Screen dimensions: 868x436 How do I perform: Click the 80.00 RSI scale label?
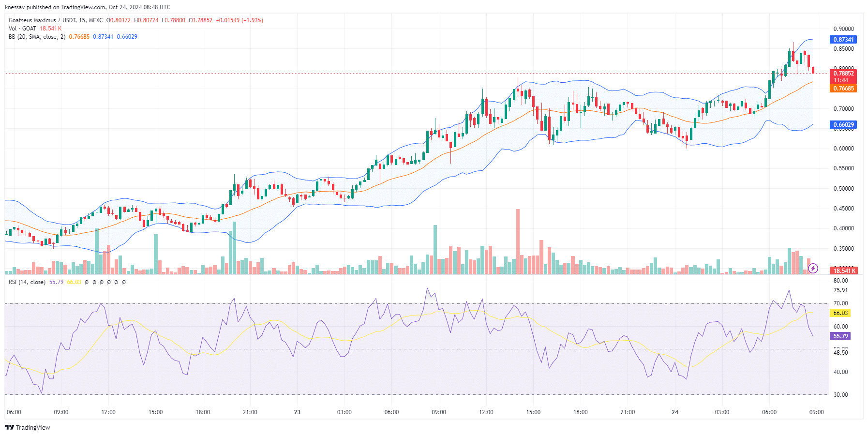840,281
